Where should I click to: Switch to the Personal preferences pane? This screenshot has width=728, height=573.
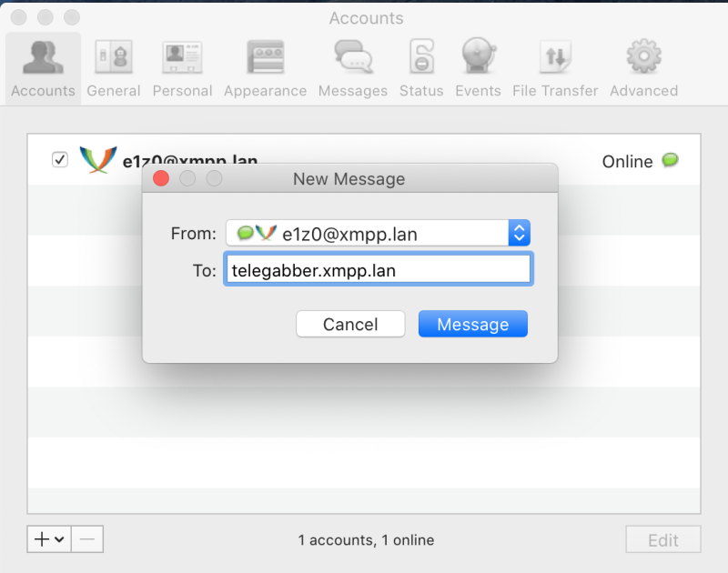(x=183, y=69)
